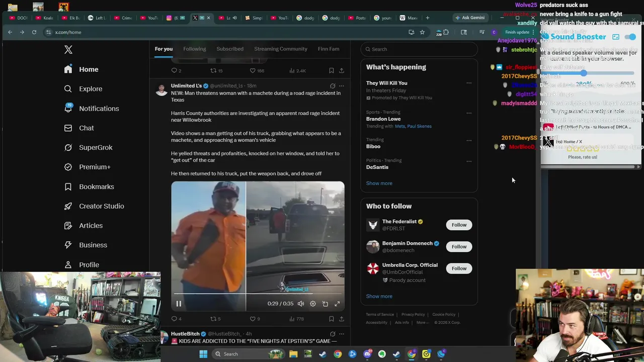Switch to the Following tab
This screenshot has width=644, height=362.
pyautogui.click(x=195, y=49)
